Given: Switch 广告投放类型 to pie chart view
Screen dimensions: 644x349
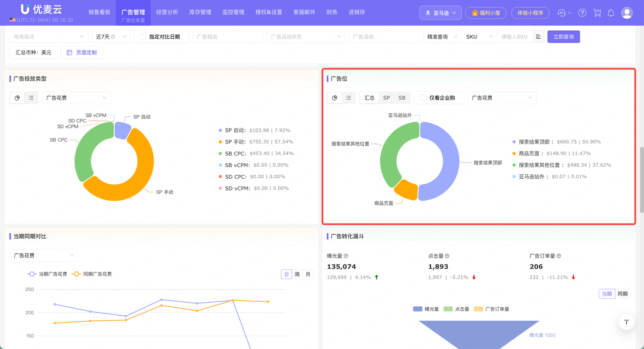Looking at the screenshot, I should point(18,98).
